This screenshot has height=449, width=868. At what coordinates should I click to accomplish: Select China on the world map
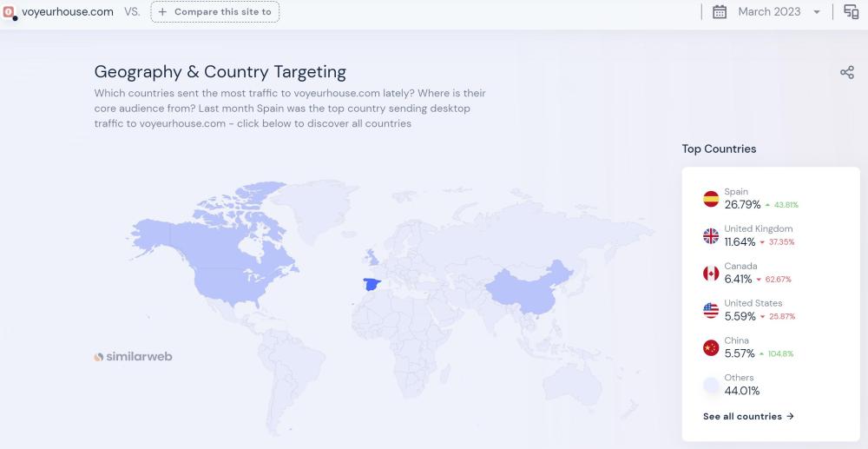point(525,287)
